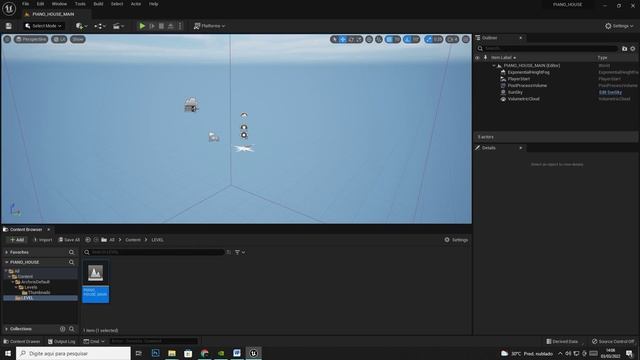Save the current level with the floppy icon
The height and width of the screenshot is (360, 640).
tap(9, 26)
